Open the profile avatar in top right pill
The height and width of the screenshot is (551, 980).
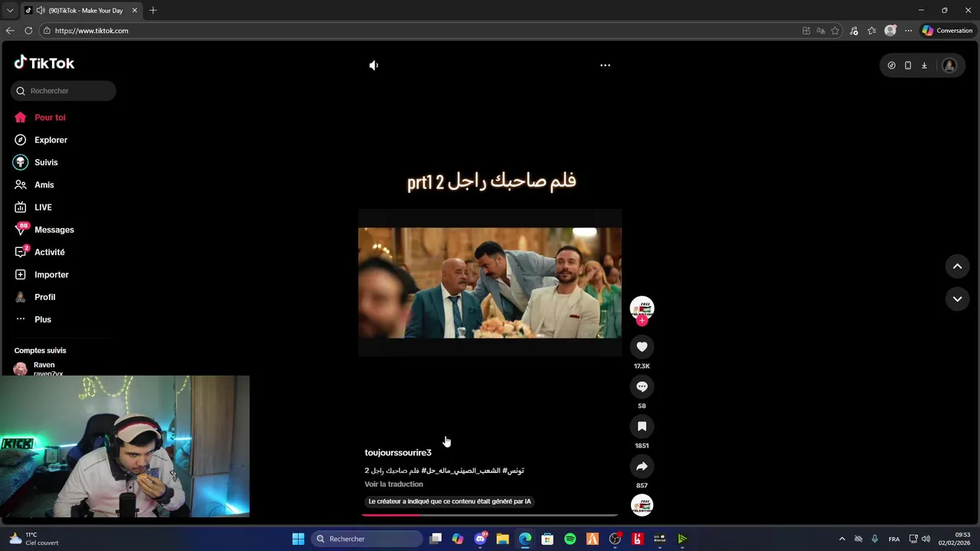[949, 65]
